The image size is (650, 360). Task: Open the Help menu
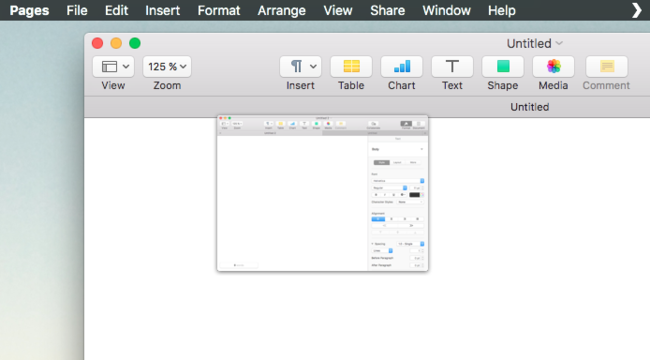click(502, 10)
